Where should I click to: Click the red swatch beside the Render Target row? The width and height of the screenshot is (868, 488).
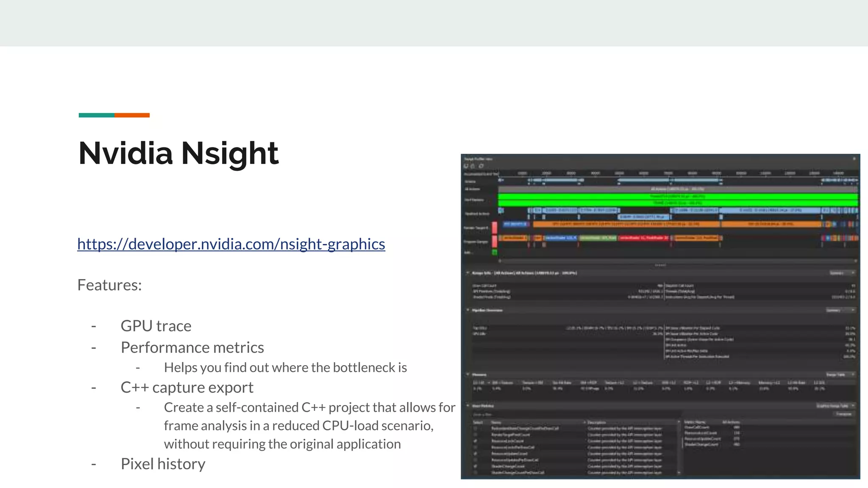click(494, 227)
